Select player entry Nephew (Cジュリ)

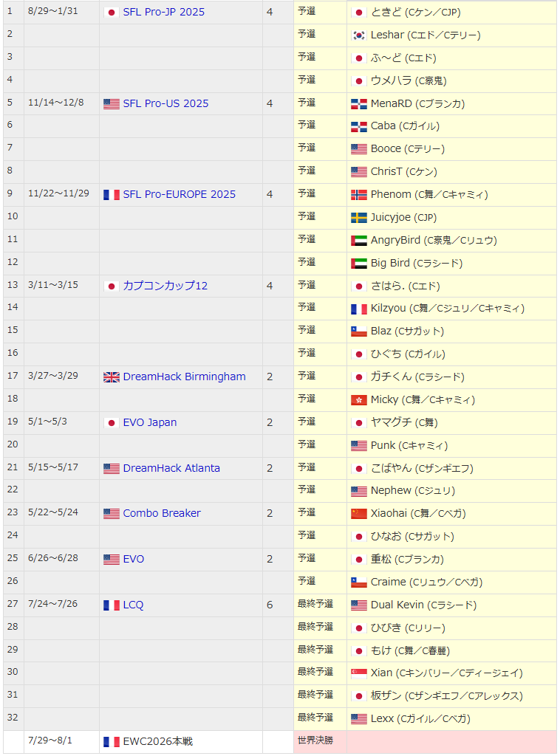click(413, 491)
